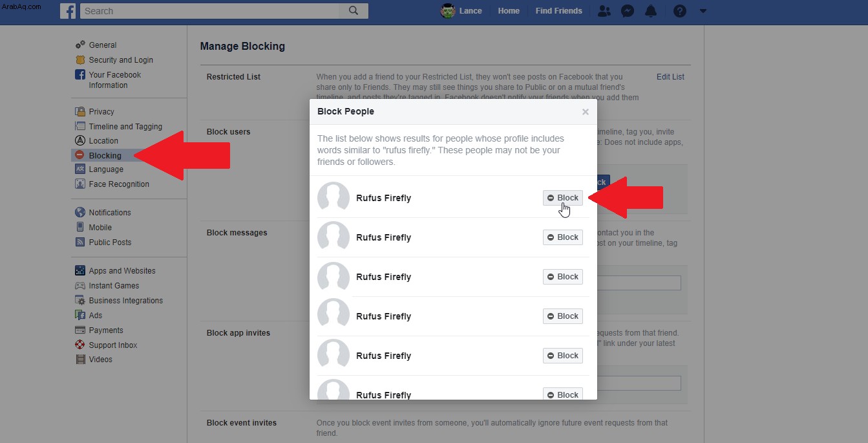Click the Apps and Websites icon
This screenshot has height=443, width=868.
[80, 271]
